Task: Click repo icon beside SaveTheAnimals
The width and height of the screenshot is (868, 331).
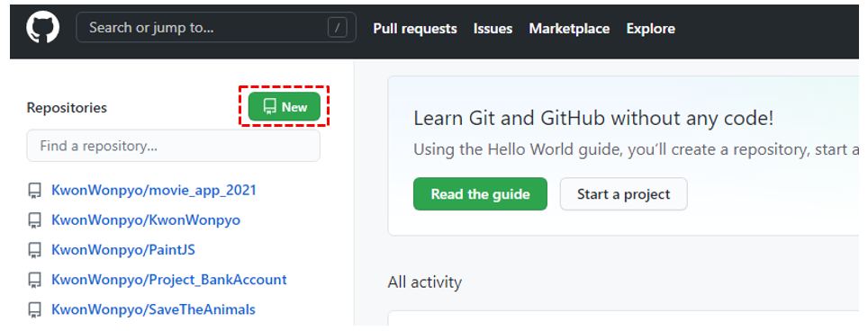Action: 35,309
